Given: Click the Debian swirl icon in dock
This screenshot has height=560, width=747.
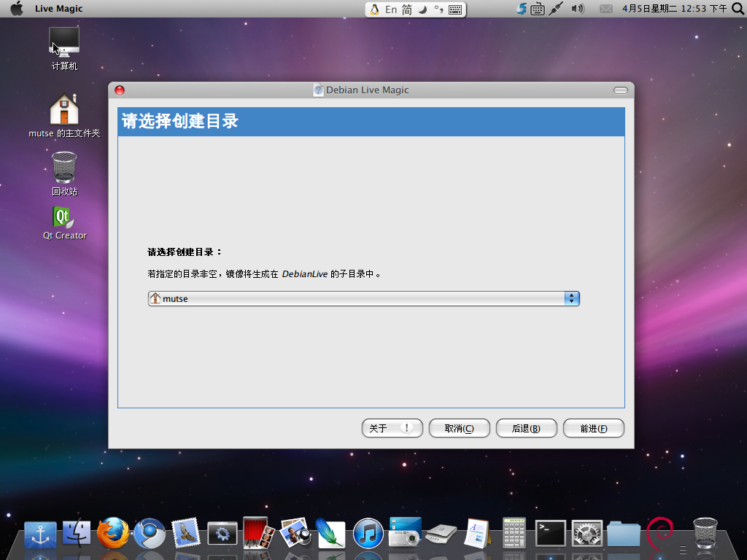Looking at the screenshot, I should tap(659, 533).
